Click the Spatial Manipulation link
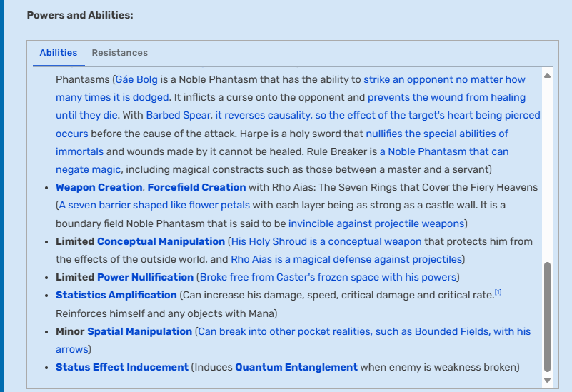 [140, 331]
